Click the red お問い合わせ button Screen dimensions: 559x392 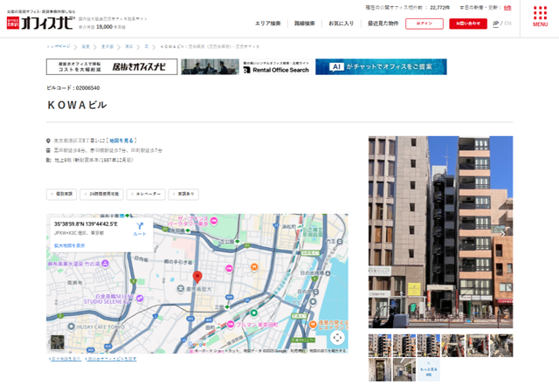(x=468, y=24)
